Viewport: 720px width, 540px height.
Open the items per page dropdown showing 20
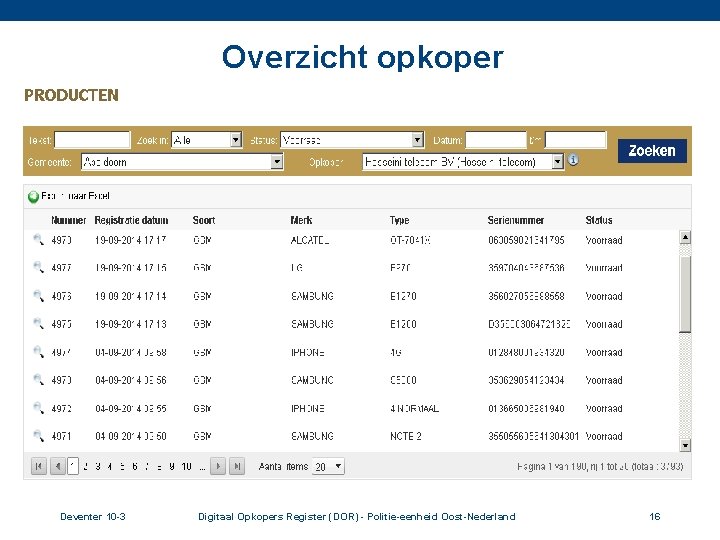pos(328,467)
